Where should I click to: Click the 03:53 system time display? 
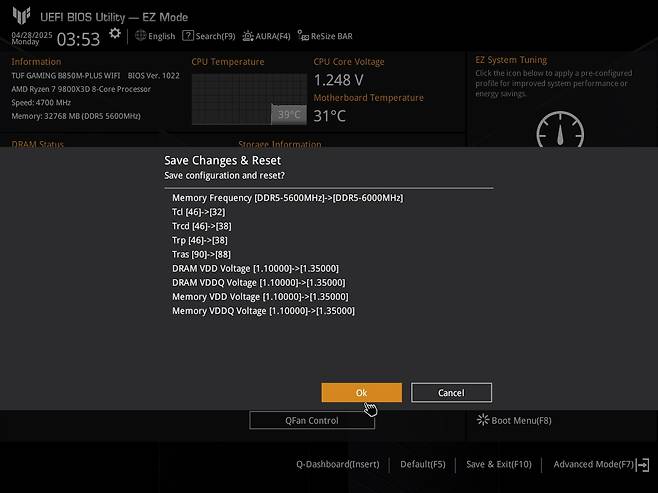pos(78,39)
